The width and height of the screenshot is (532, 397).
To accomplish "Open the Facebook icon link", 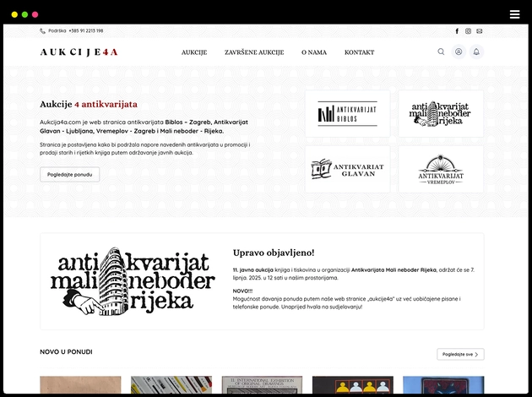I will pyautogui.click(x=457, y=31).
